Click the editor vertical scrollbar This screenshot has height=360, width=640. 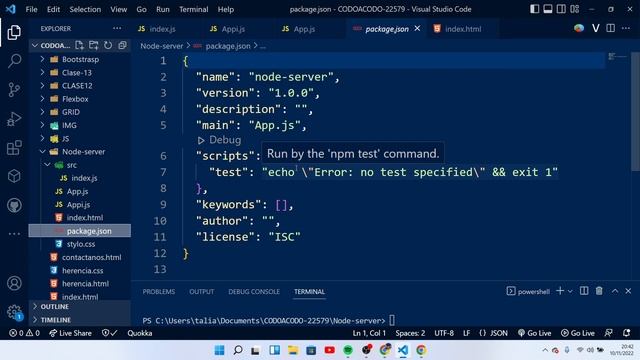(x=635, y=112)
